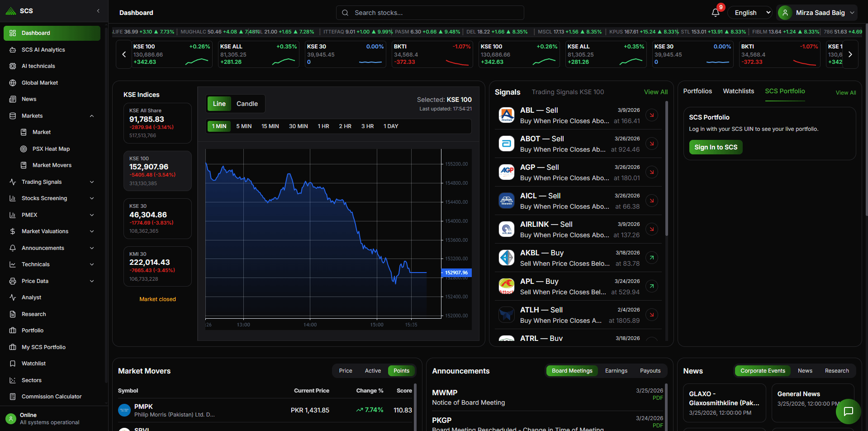Open Global Market page
Image resolution: width=868 pixels, height=431 pixels.
(52, 83)
